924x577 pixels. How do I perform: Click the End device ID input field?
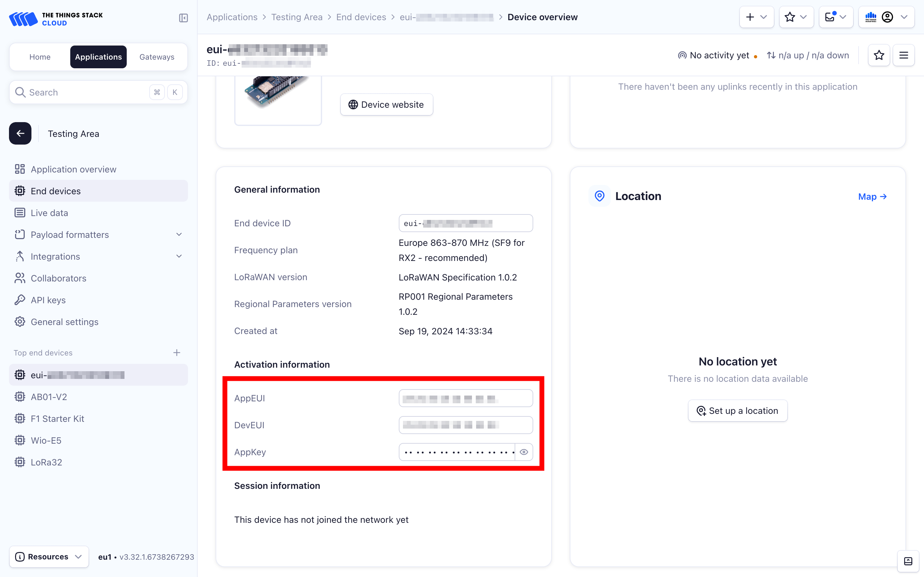coord(466,223)
